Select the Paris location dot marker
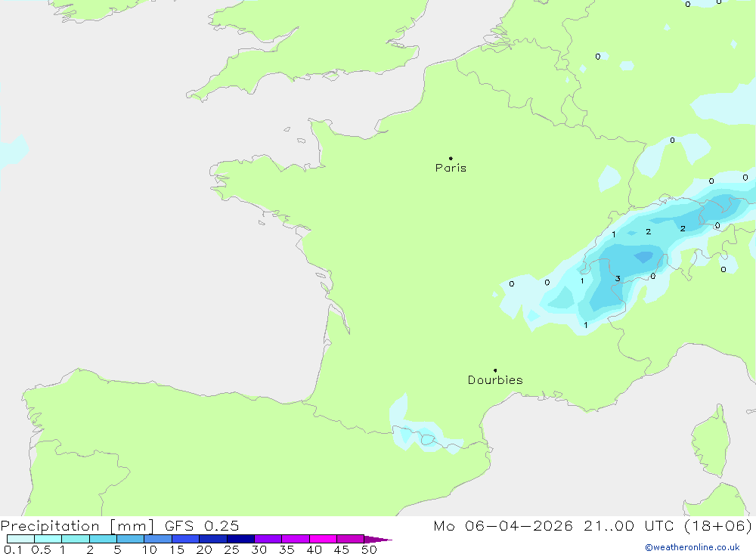The height and width of the screenshot is (554, 756). click(x=451, y=158)
